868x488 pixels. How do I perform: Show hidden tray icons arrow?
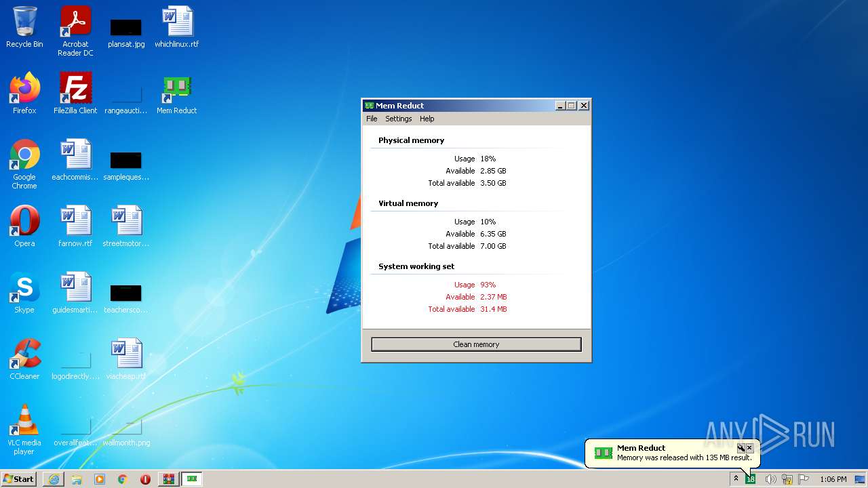point(736,479)
